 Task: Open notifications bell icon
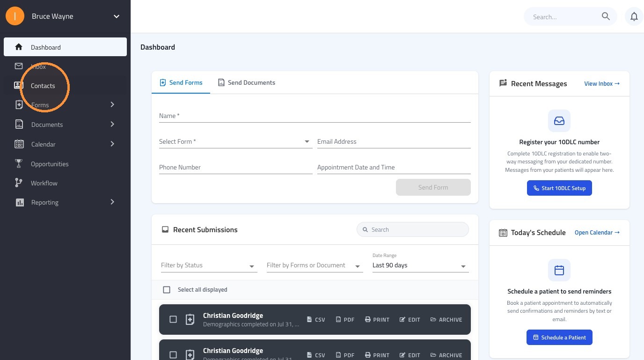634,17
